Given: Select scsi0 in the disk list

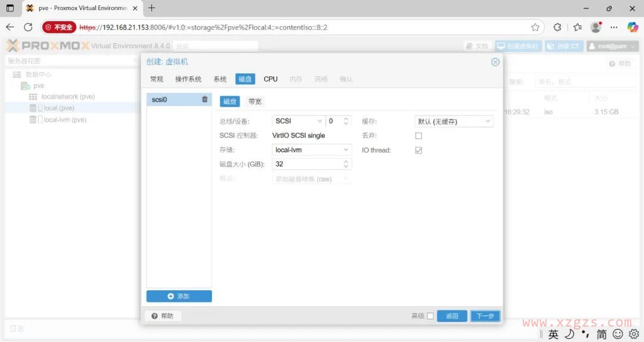Looking at the screenshot, I should tap(179, 100).
